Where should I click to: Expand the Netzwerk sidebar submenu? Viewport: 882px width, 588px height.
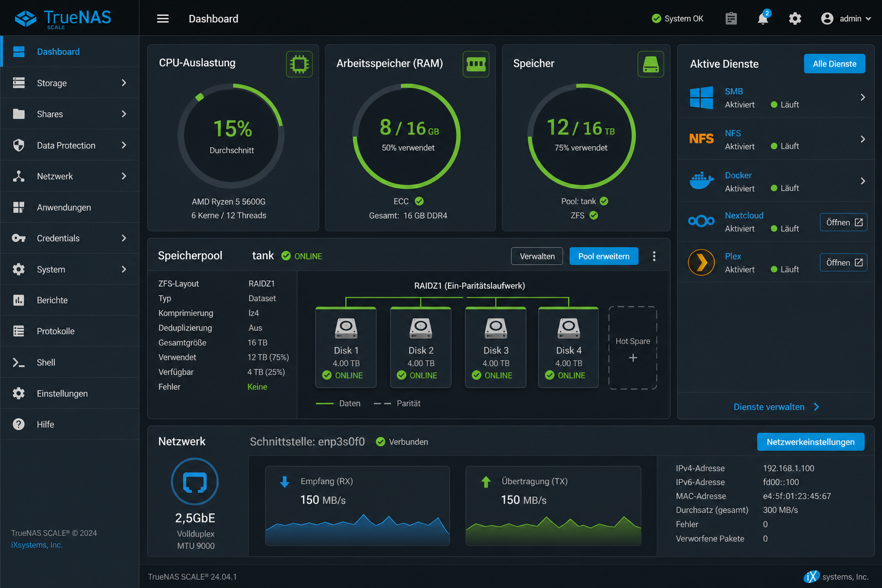click(x=124, y=176)
